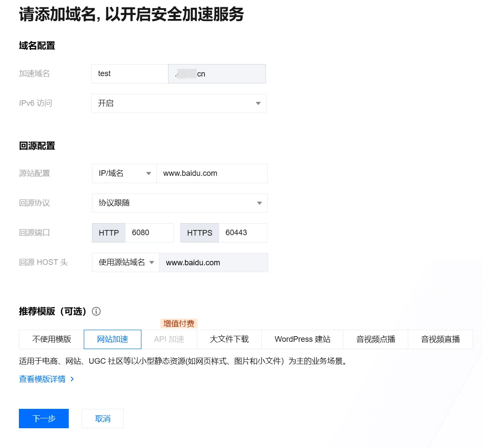Screen dimensions: 483x448
Task: Click the 域名配置 section heading
Action: pos(37,46)
